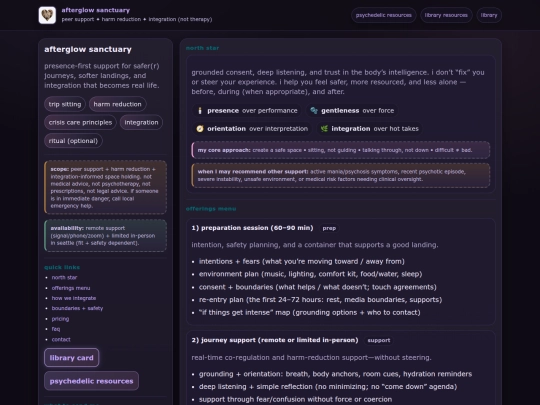Viewport: 540px width, 405px height.
Task: Click the support through fear/confusion bullet
Action: pos(295,399)
